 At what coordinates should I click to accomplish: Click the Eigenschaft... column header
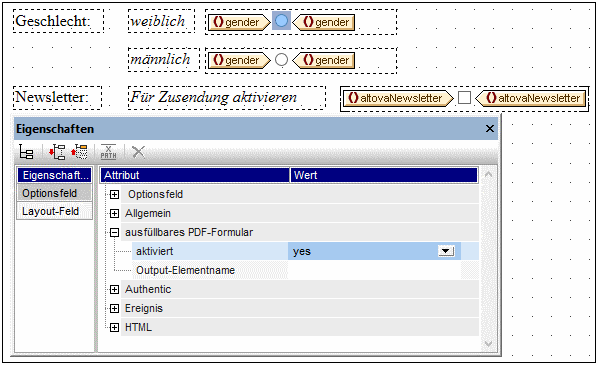coord(54,175)
